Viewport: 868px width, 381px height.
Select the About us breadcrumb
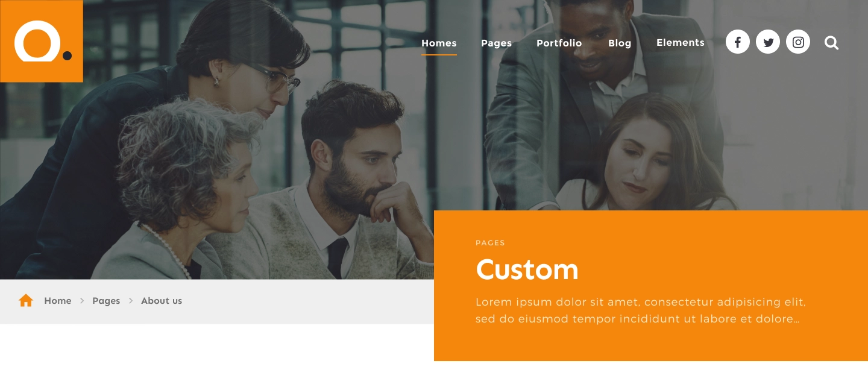click(x=162, y=301)
